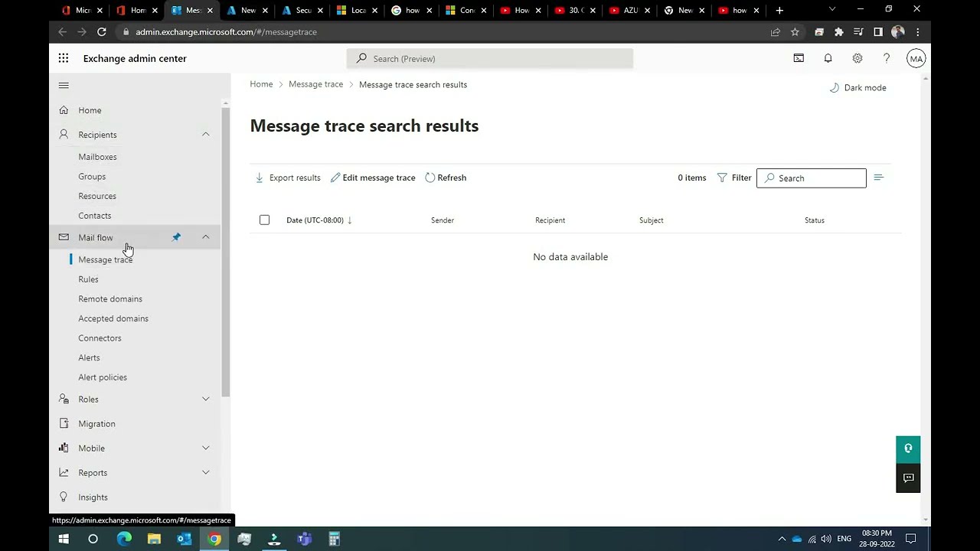Open Chrome three-dot menu

point(917,32)
